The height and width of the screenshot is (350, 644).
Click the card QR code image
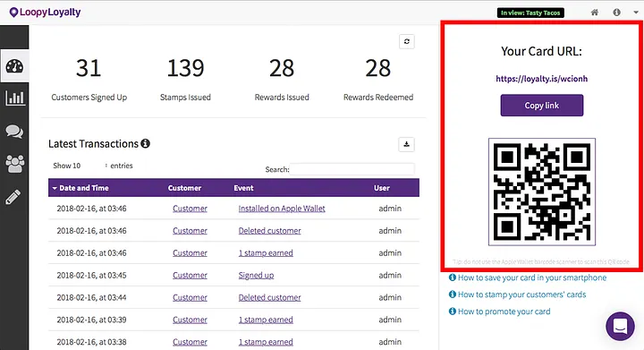pyautogui.click(x=542, y=192)
